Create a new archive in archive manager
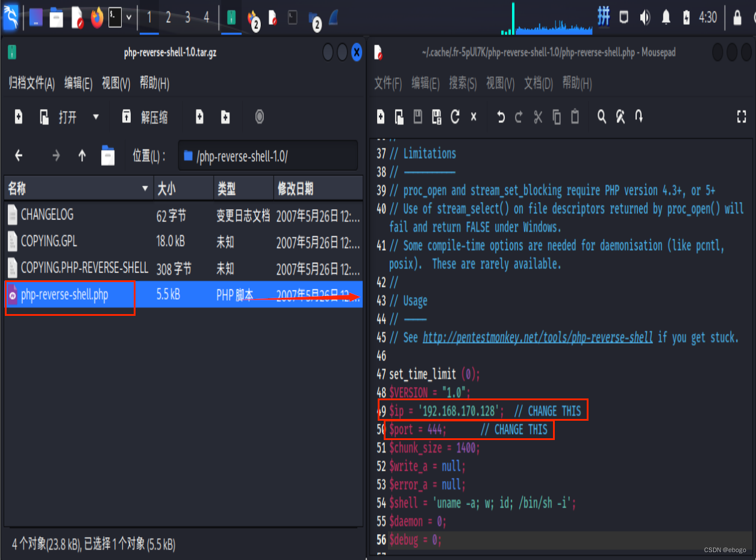This screenshot has height=560, width=756. (x=19, y=117)
